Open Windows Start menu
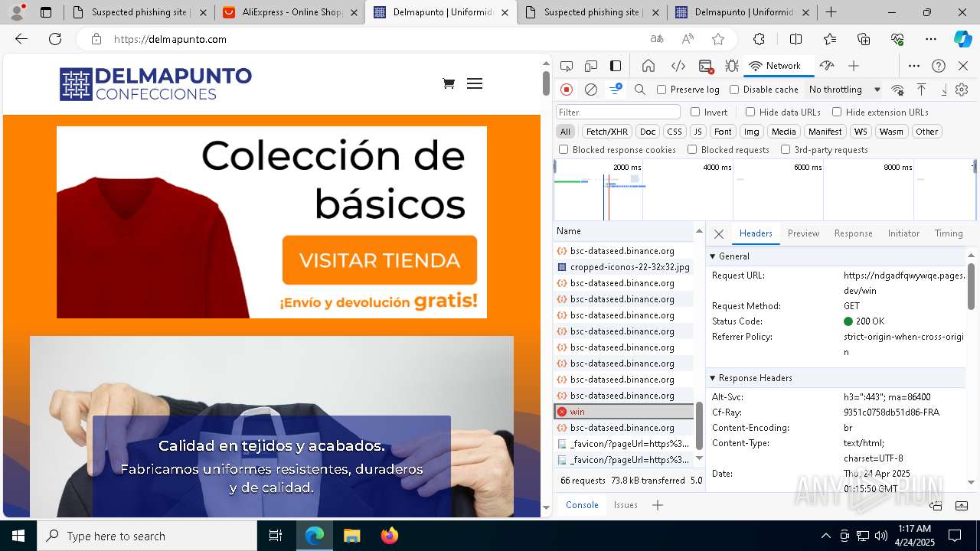The height and width of the screenshot is (551, 980). (x=18, y=536)
